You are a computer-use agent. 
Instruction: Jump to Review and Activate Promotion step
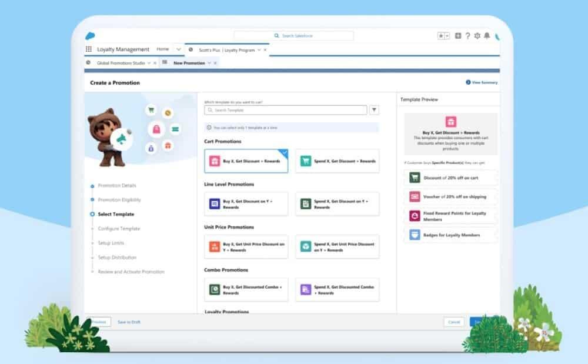(131, 272)
